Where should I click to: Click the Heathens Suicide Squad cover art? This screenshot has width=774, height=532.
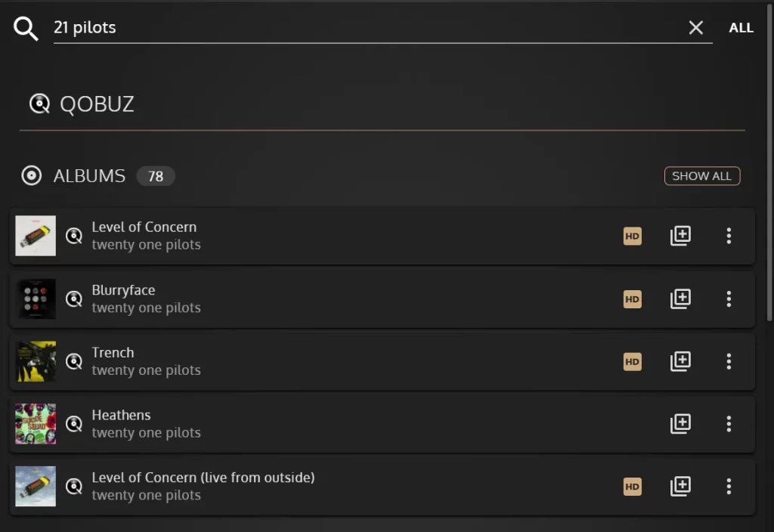(36, 423)
